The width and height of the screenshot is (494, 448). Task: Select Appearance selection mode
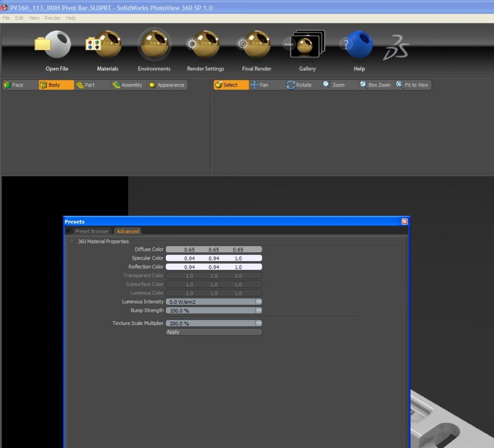tap(168, 85)
